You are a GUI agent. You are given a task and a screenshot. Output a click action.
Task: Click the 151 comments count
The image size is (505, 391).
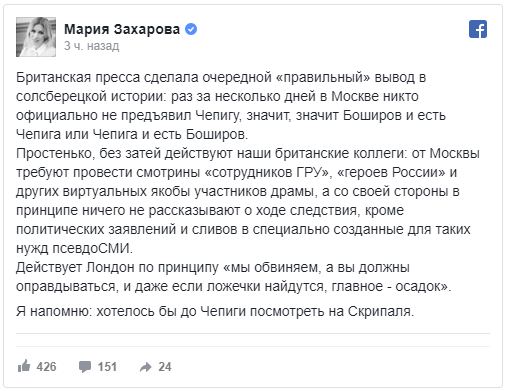107,367
